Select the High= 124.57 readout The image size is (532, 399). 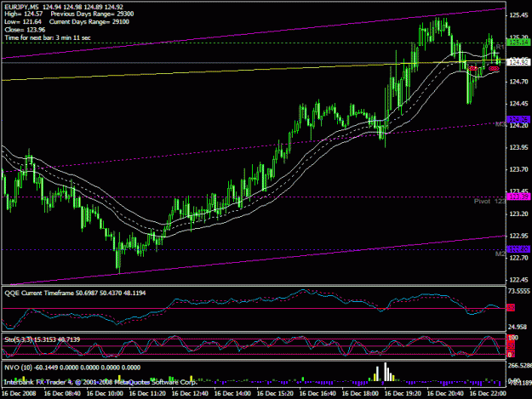click(x=24, y=14)
